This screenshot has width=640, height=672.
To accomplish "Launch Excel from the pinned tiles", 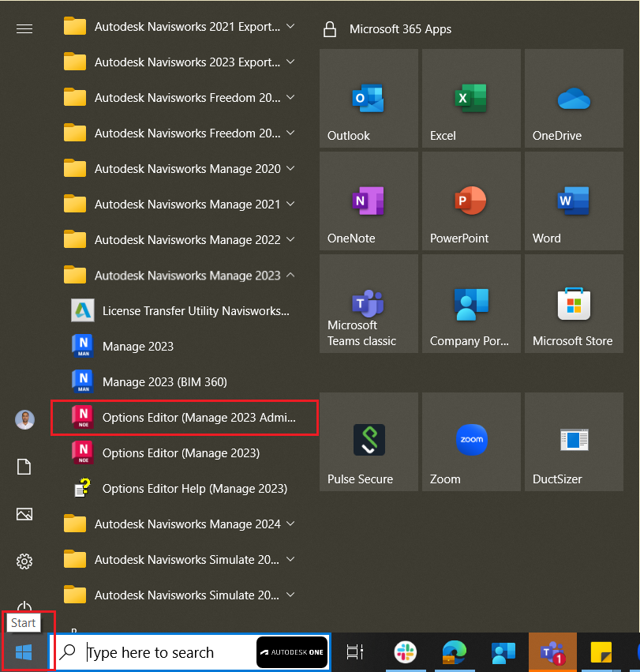I will tap(471, 98).
